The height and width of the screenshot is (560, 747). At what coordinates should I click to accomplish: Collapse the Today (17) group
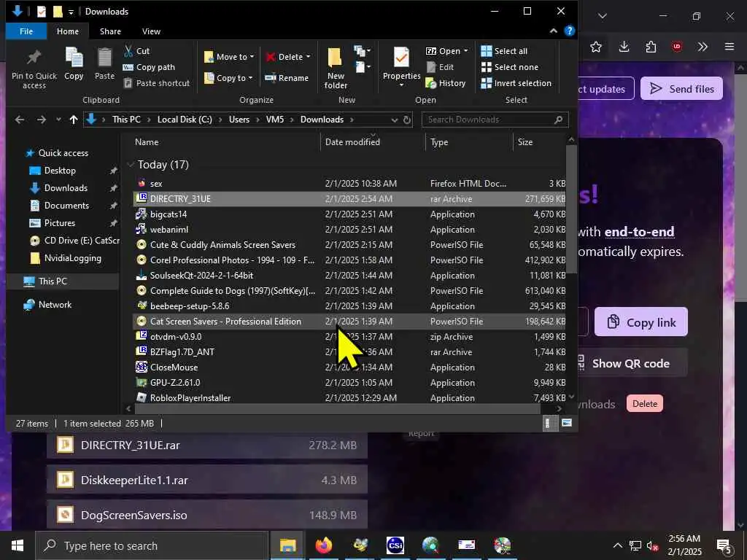click(x=131, y=165)
